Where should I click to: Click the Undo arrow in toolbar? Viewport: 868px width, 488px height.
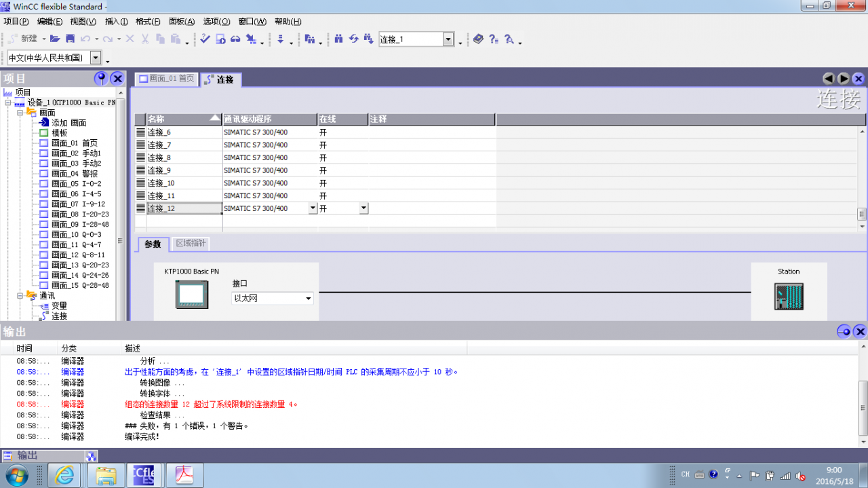pos(85,39)
